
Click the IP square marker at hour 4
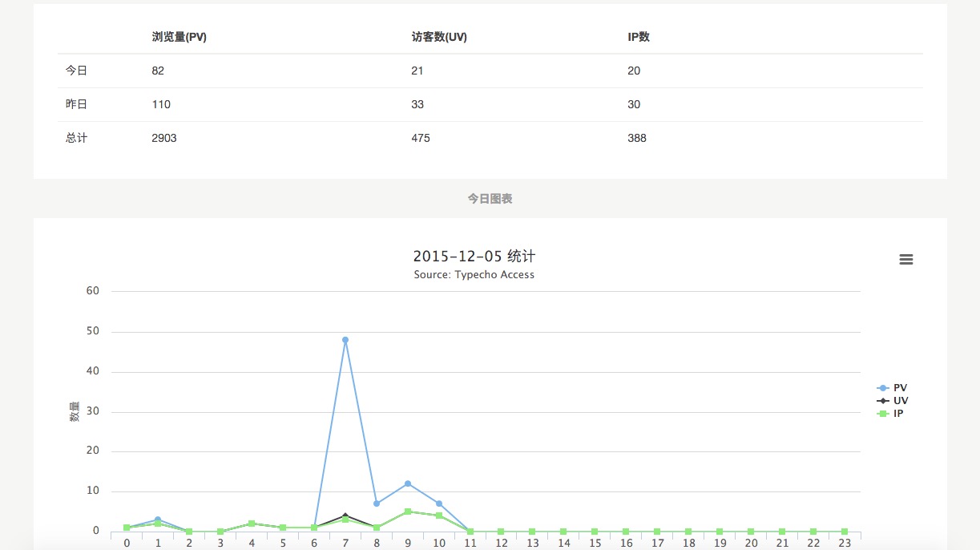point(252,524)
